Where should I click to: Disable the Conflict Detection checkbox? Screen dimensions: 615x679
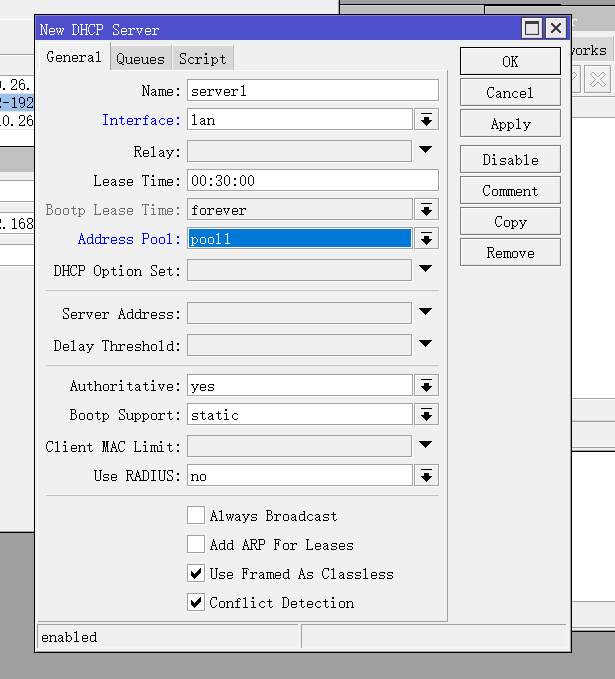(x=196, y=603)
